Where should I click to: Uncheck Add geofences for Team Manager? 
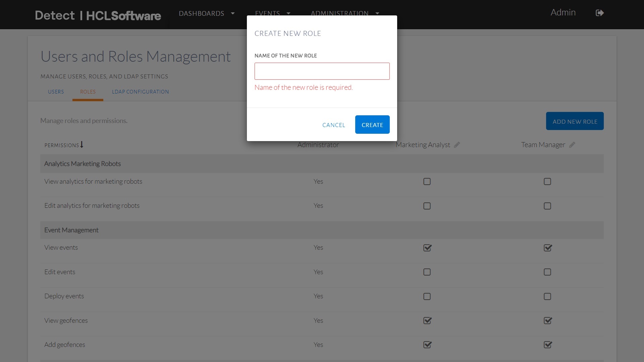(547, 345)
